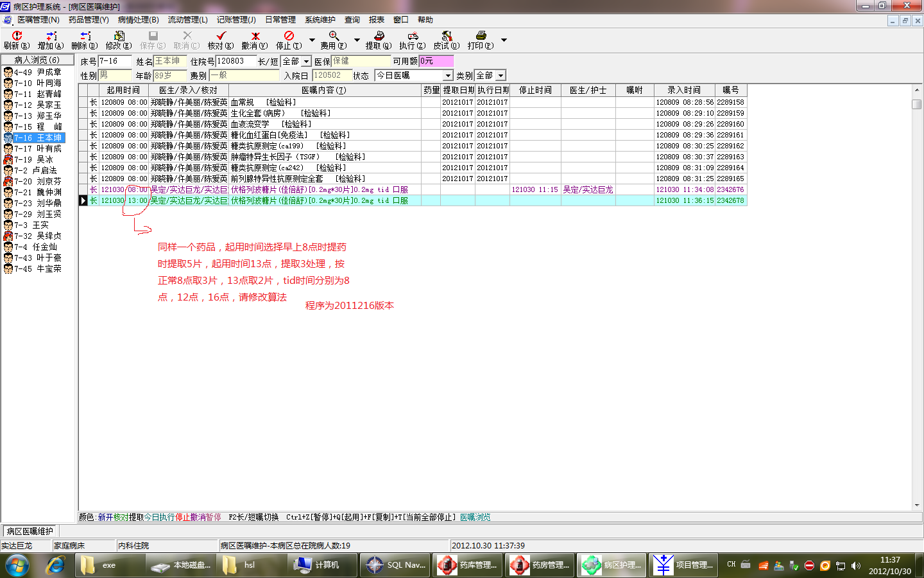Open the 流动管理(L) menu
Screen dimensions: 924x578
[x=187, y=20]
